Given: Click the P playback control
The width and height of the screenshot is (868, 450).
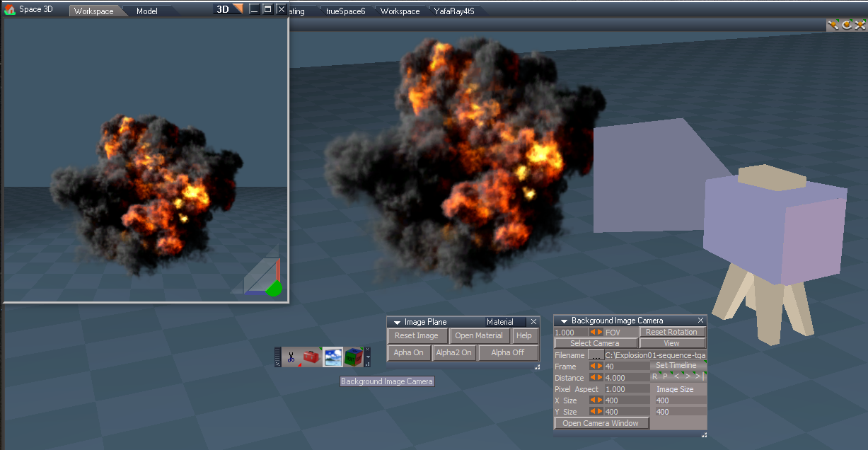Looking at the screenshot, I should (665, 377).
